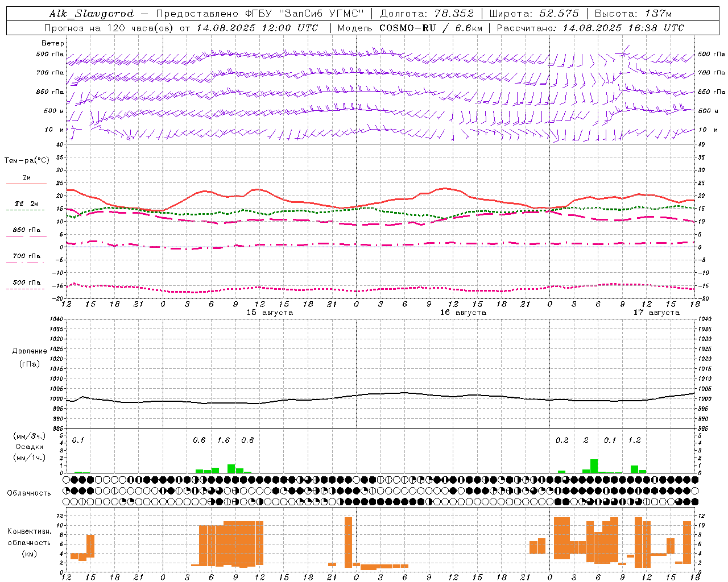Image resolution: width=728 pixels, height=582 pixels.
Task: Click the 'Давление' pressure panel label
Action: (30, 351)
